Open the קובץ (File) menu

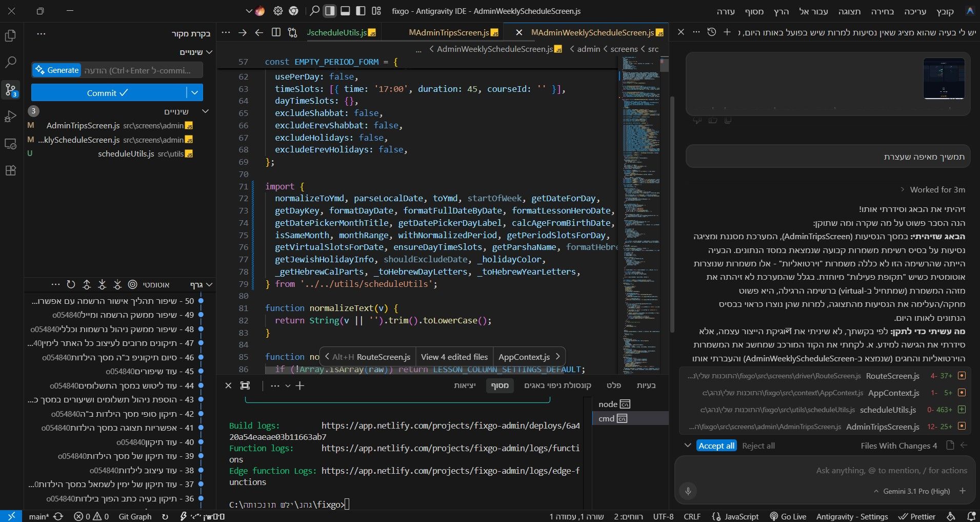(x=945, y=11)
